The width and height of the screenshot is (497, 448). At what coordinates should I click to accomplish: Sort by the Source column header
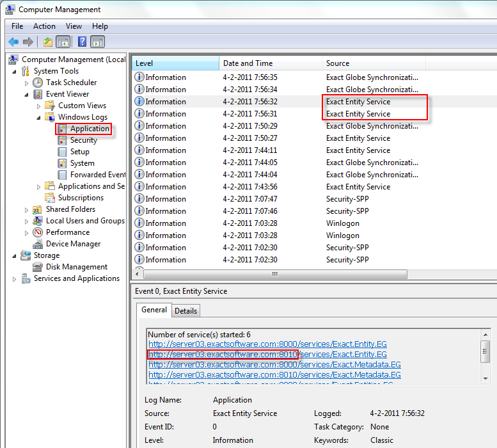click(x=374, y=63)
